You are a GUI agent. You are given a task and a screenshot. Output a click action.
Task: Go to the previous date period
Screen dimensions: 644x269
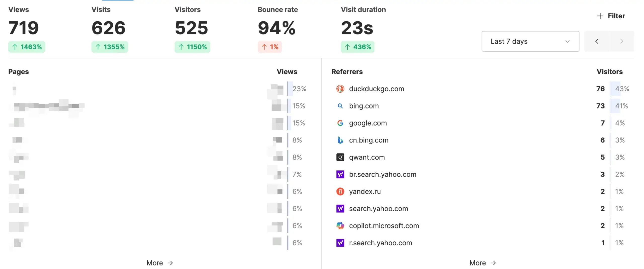pyautogui.click(x=596, y=41)
